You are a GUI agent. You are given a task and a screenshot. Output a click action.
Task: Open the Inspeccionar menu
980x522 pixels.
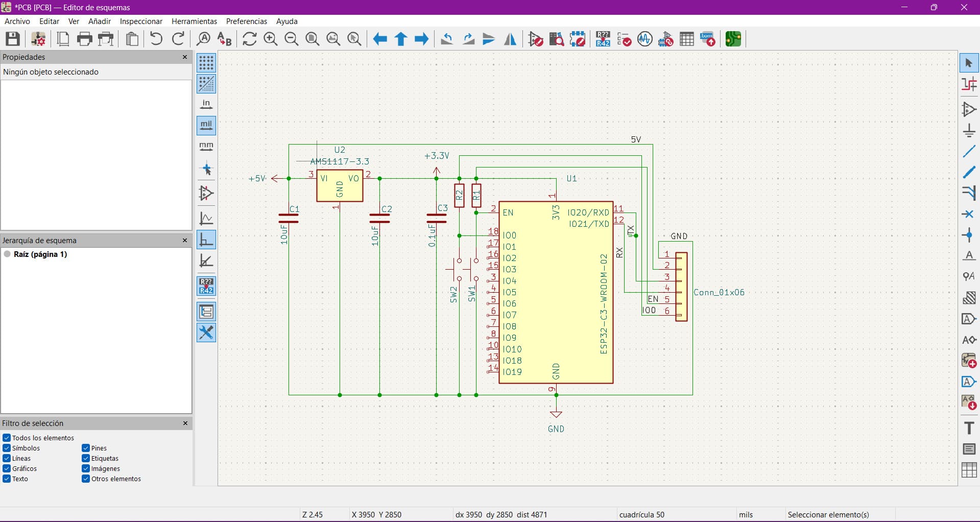coord(141,21)
